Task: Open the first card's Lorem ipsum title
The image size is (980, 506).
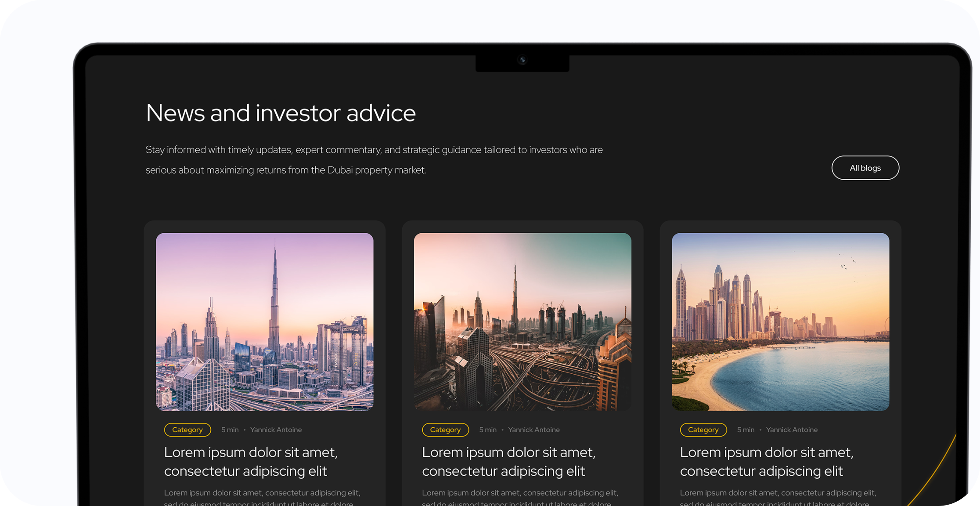Action: coord(251,461)
